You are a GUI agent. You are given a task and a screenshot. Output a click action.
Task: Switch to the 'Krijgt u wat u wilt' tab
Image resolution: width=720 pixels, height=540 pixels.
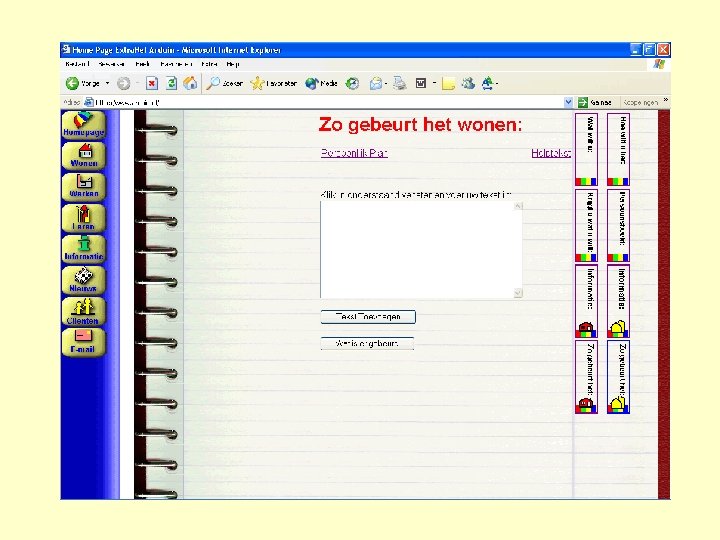tap(586, 225)
